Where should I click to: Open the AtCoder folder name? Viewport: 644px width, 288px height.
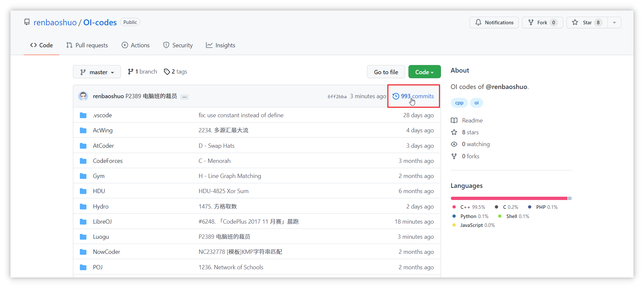tap(103, 146)
